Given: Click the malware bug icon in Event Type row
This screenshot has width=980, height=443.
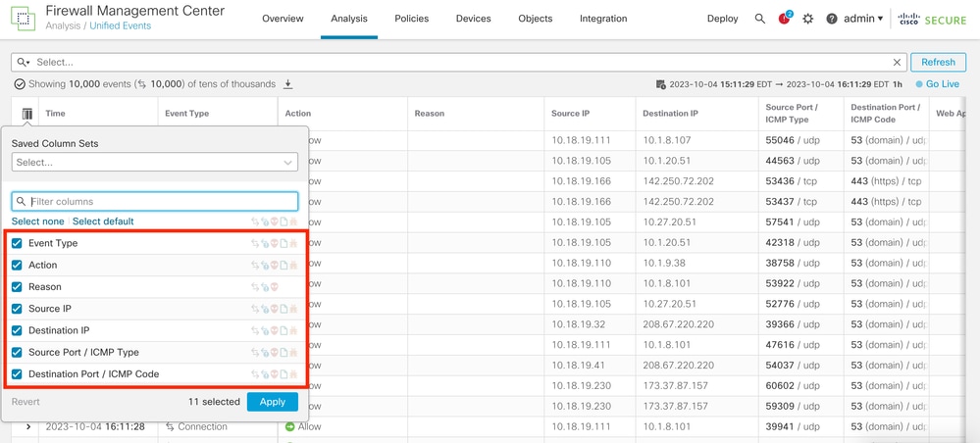Looking at the screenshot, I should click(293, 243).
